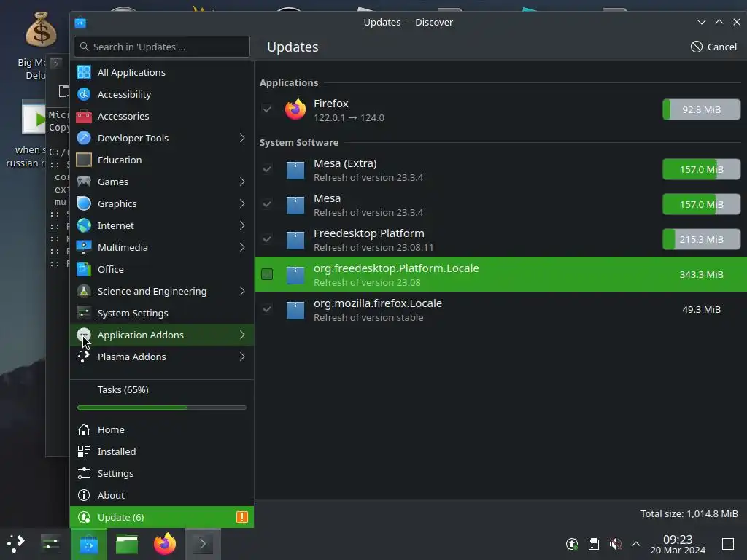Click the Education category icon
The image size is (747, 560).
84,160
